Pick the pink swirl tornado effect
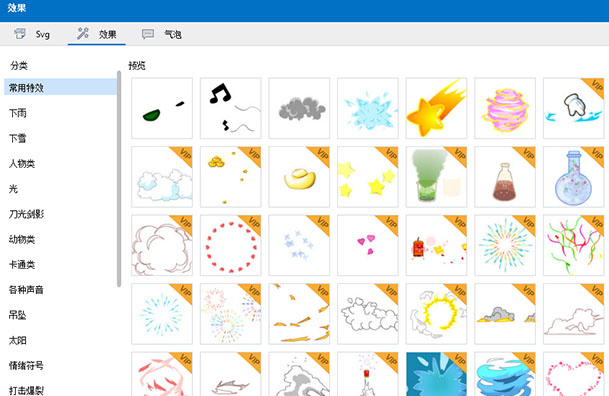Image resolution: width=609 pixels, height=396 pixels. (x=505, y=108)
